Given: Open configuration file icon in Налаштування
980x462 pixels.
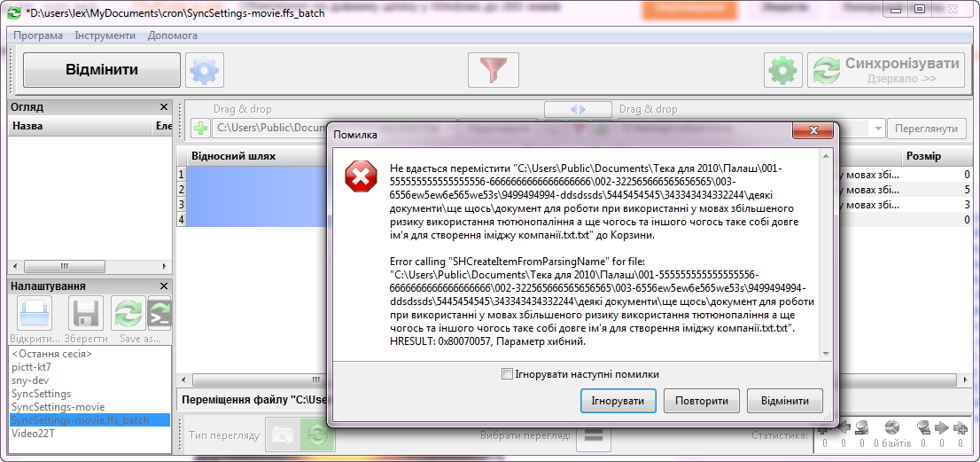Looking at the screenshot, I should [33, 313].
